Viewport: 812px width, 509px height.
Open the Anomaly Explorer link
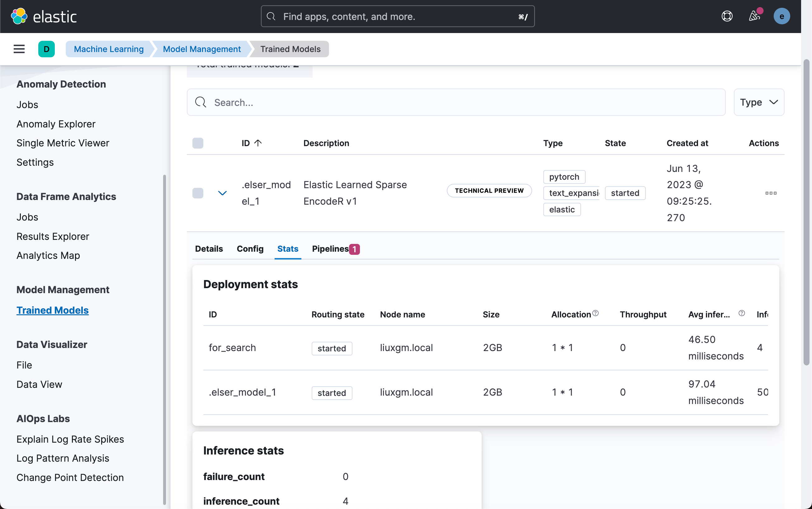[x=56, y=124]
